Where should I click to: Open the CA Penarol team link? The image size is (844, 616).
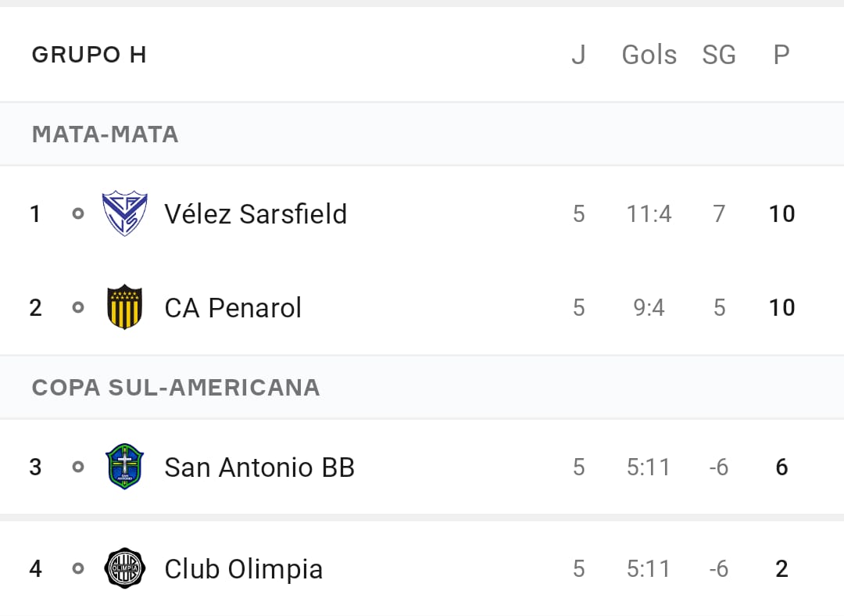[233, 307]
